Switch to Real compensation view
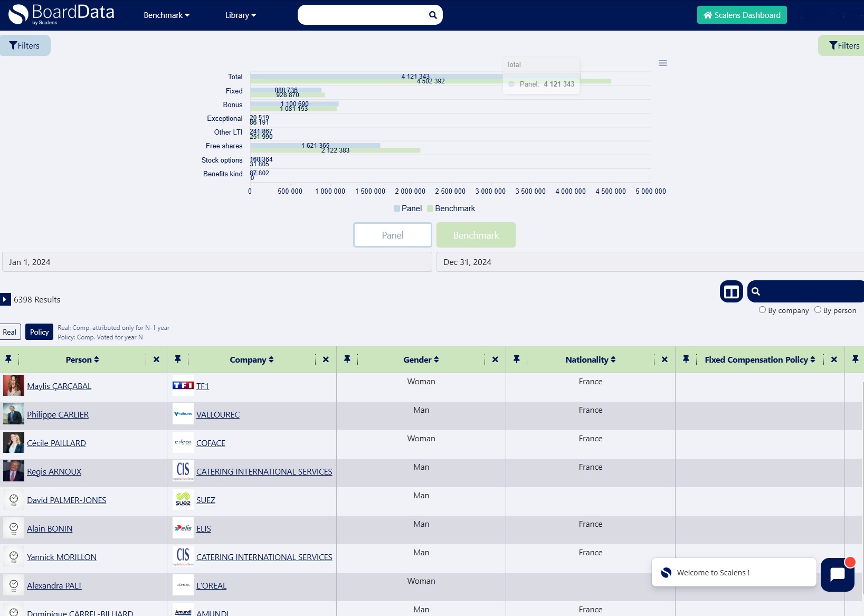Screen dimensions: 864x616 [10, 332]
